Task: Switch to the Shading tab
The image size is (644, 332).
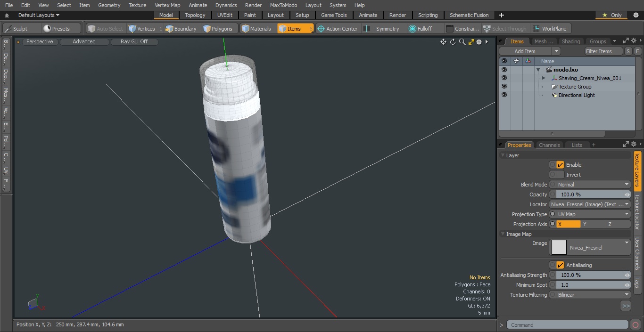Action: (570, 41)
